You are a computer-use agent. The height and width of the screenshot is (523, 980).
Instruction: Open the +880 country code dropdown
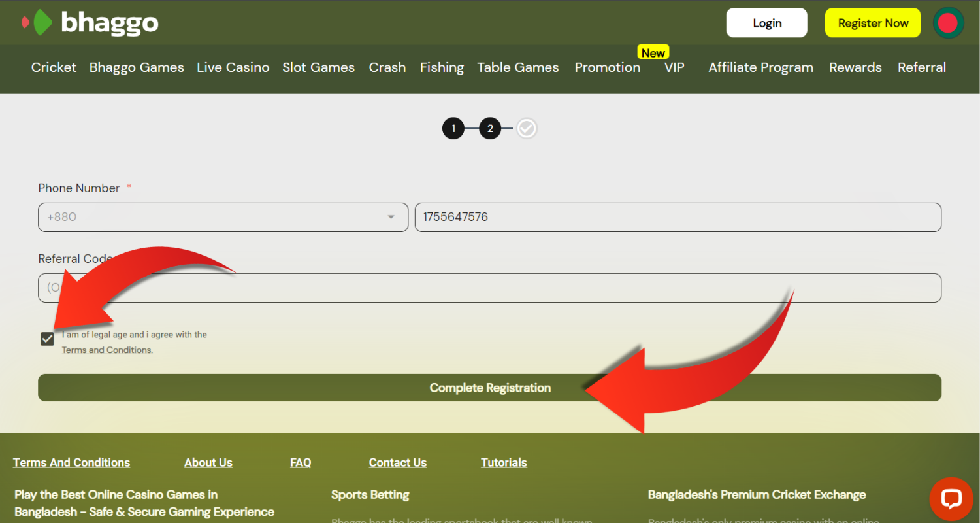tap(223, 217)
